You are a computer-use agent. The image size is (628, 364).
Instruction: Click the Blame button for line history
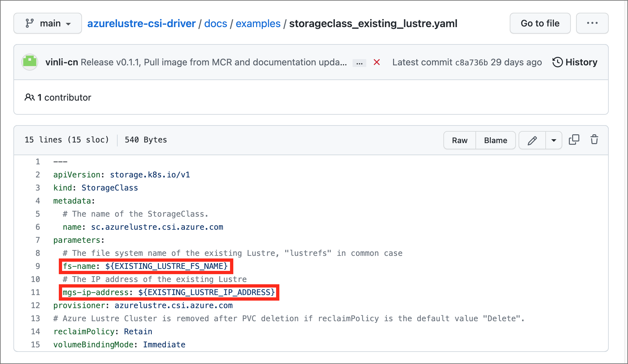click(x=495, y=140)
